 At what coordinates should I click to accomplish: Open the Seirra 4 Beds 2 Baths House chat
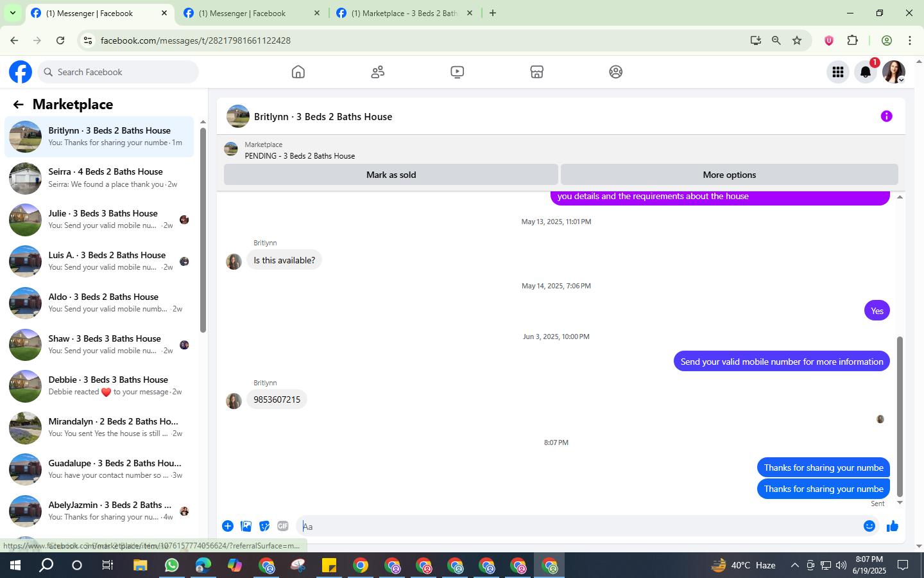pyautogui.click(x=99, y=178)
